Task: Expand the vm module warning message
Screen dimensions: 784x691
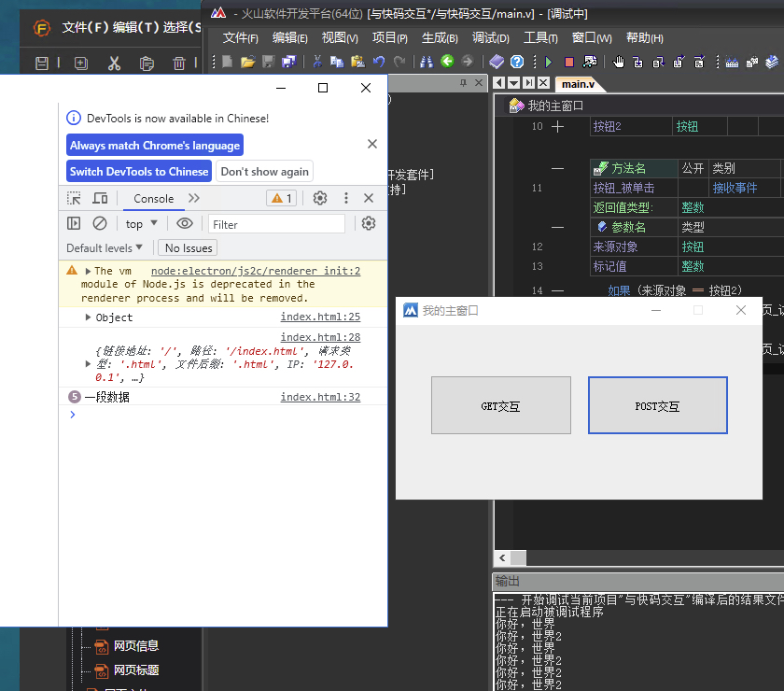Action: click(88, 271)
